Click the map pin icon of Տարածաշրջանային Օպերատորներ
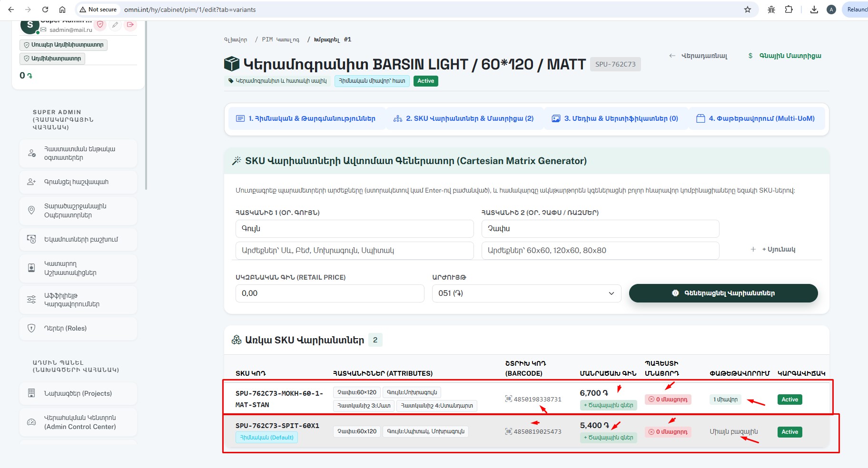The width and height of the screenshot is (868, 468). [x=31, y=210]
